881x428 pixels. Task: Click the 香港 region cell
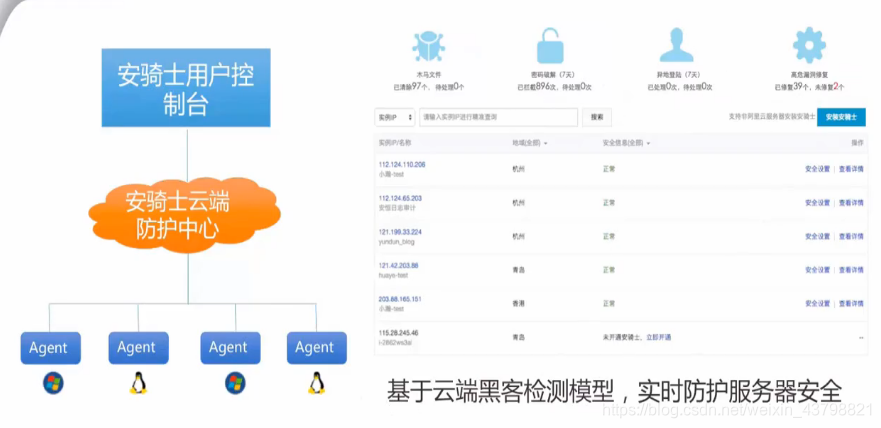tap(518, 304)
